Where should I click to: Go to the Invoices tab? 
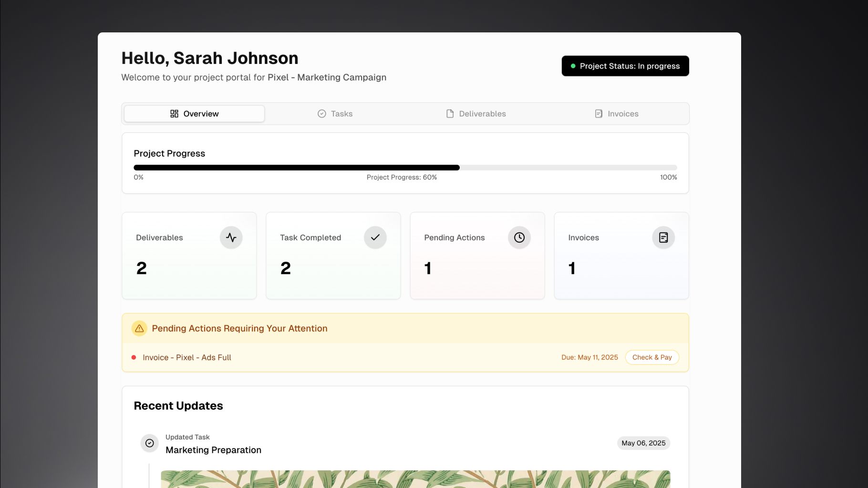[x=617, y=113]
